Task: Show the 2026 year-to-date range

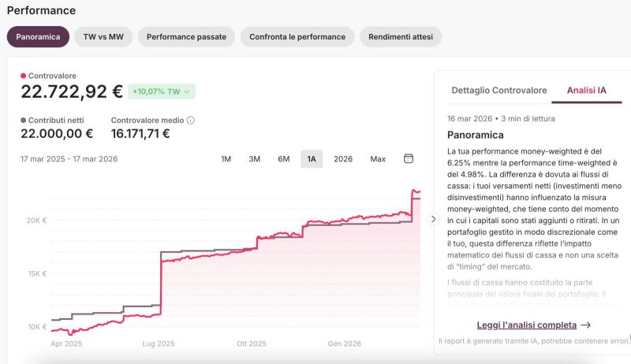Action: (343, 159)
